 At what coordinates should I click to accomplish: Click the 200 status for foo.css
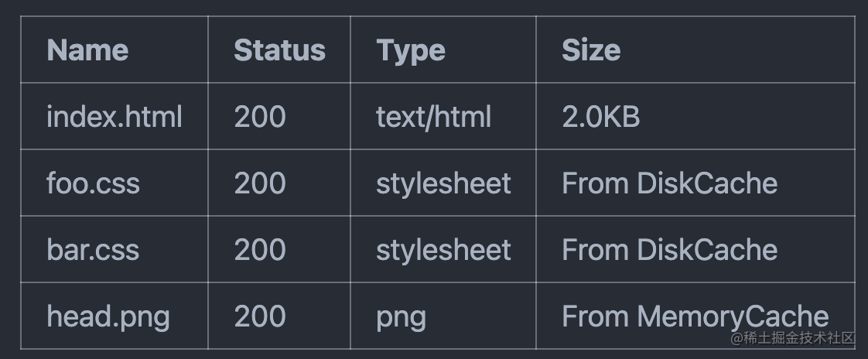[260, 183]
